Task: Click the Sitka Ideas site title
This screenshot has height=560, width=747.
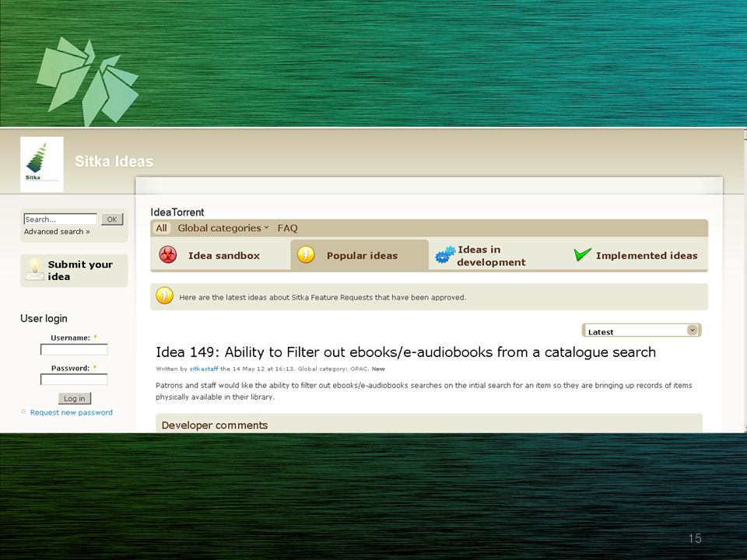Action: point(114,162)
